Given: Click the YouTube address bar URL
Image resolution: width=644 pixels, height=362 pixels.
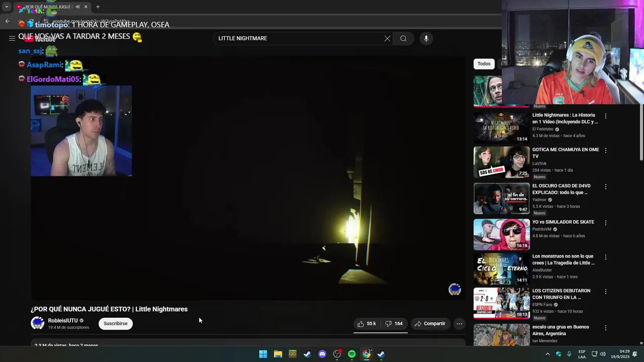Looking at the screenshot, I should tap(91, 22).
